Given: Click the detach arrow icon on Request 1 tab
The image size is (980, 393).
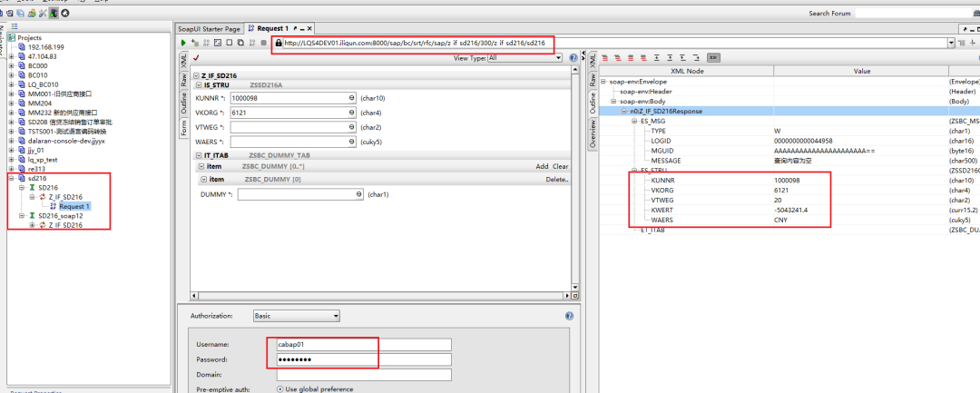Looking at the screenshot, I should [295, 29].
